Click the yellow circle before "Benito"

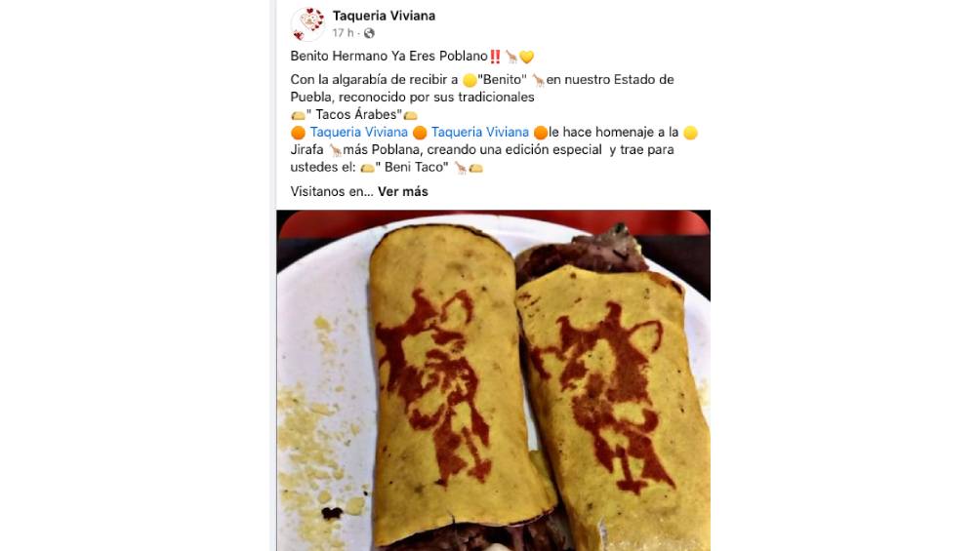click(470, 80)
